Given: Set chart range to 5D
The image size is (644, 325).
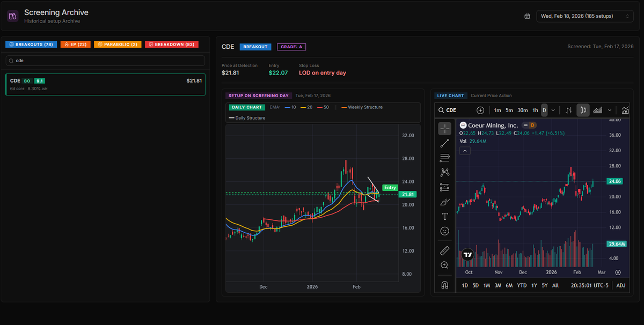Looking at the screenshot, I should tap(475, 285).
